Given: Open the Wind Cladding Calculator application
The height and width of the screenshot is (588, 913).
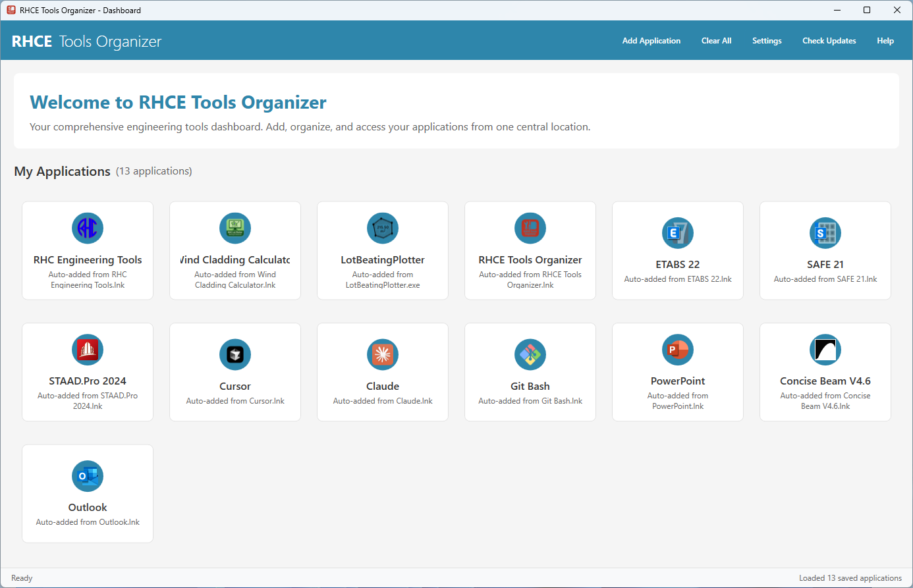Looking at the screenshot, I should pos(235,250).
